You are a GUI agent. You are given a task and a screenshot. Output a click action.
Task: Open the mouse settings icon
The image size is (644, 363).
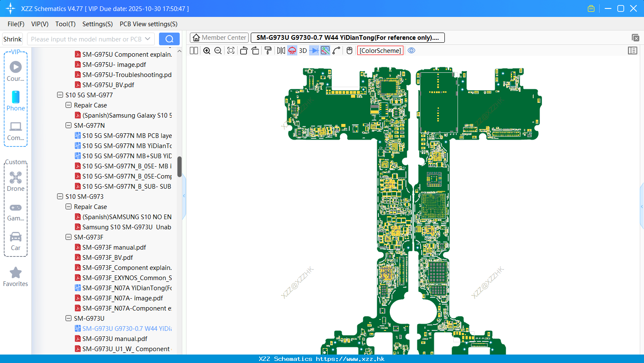(349, 50)
